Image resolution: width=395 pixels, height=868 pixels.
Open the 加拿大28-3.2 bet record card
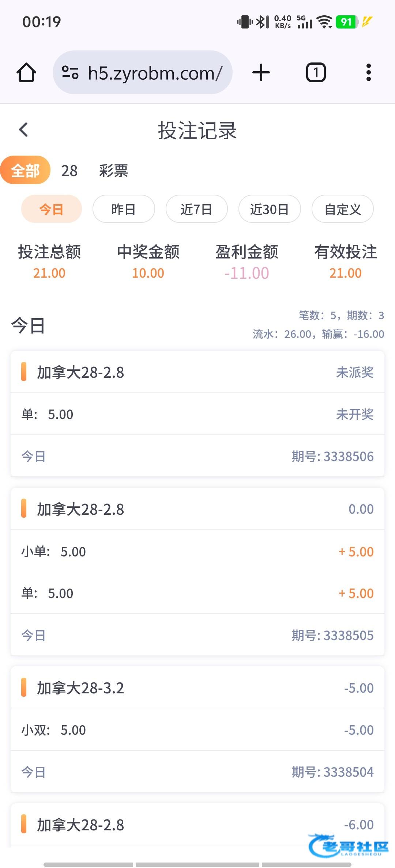197,729
